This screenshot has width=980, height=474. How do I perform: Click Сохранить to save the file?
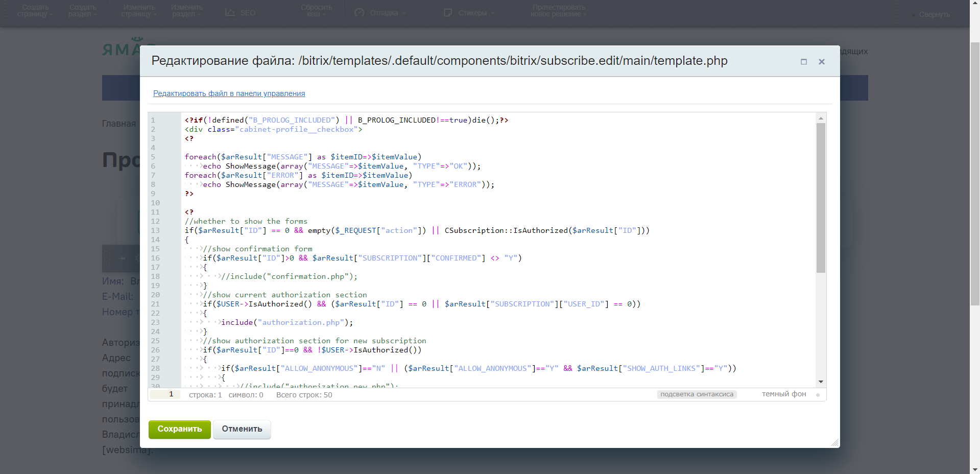tap(179, 429)
